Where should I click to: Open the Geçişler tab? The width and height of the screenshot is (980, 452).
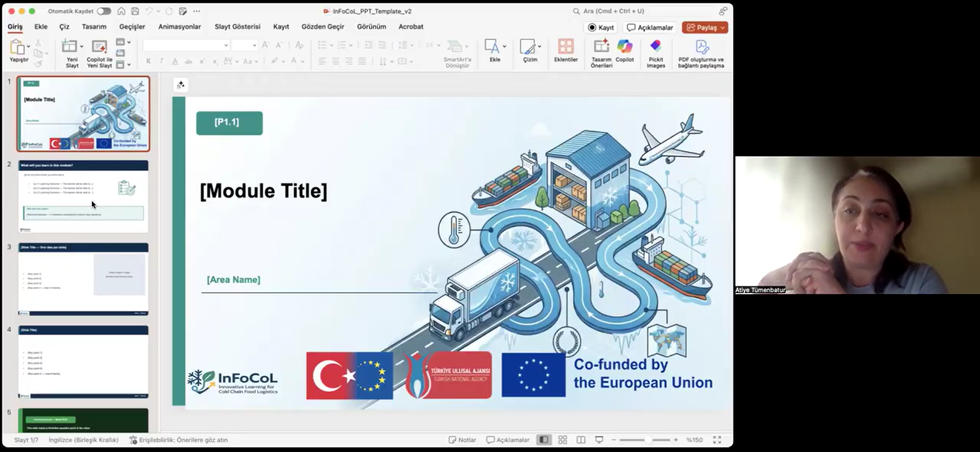point(132,27)
